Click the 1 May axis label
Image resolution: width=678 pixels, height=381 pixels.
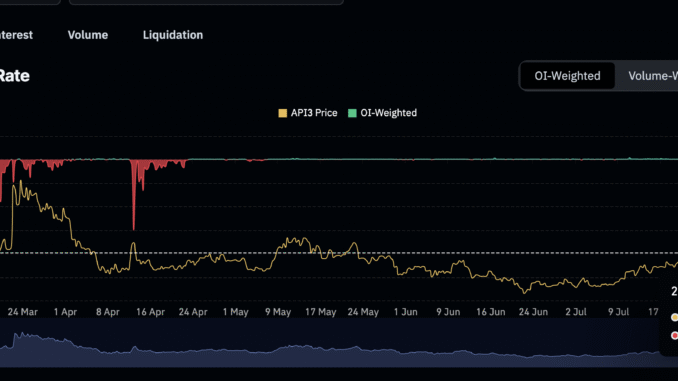coord(236,312)
